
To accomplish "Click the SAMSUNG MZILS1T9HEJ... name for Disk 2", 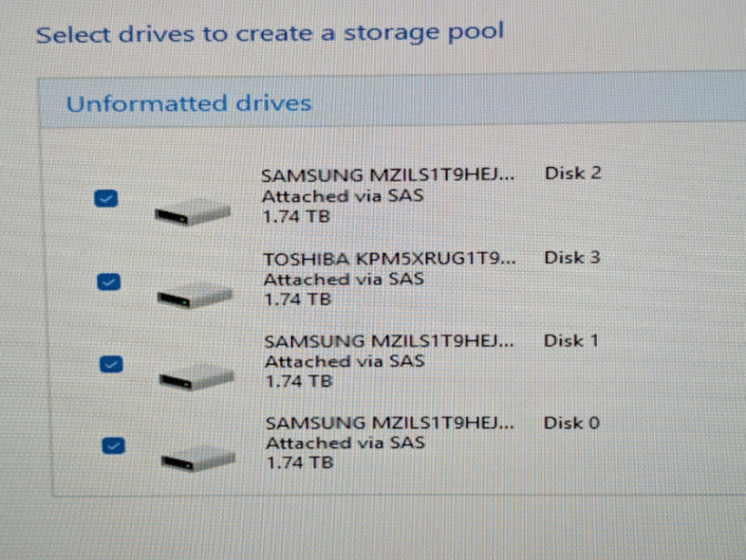I will click(388, 175).
